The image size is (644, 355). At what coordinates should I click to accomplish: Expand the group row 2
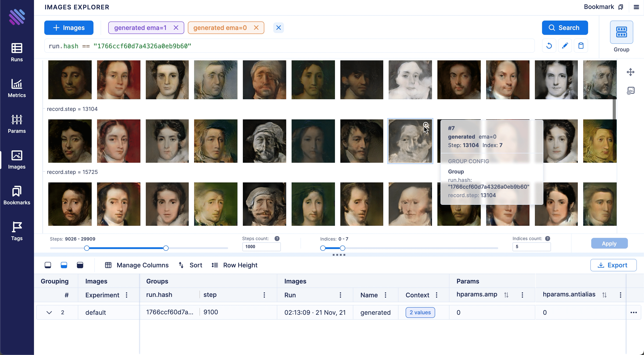[49, 313]
